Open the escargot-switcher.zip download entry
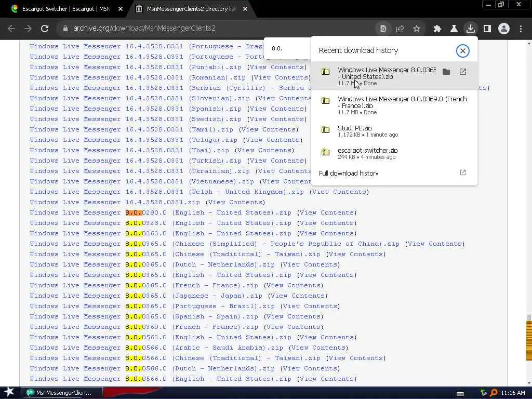 (x=394, y=153)
